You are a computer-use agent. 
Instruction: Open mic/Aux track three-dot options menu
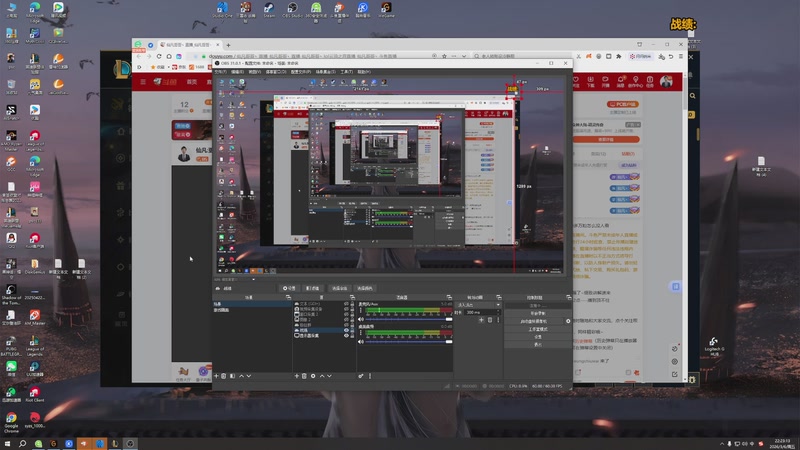click(x=360, y=310)
